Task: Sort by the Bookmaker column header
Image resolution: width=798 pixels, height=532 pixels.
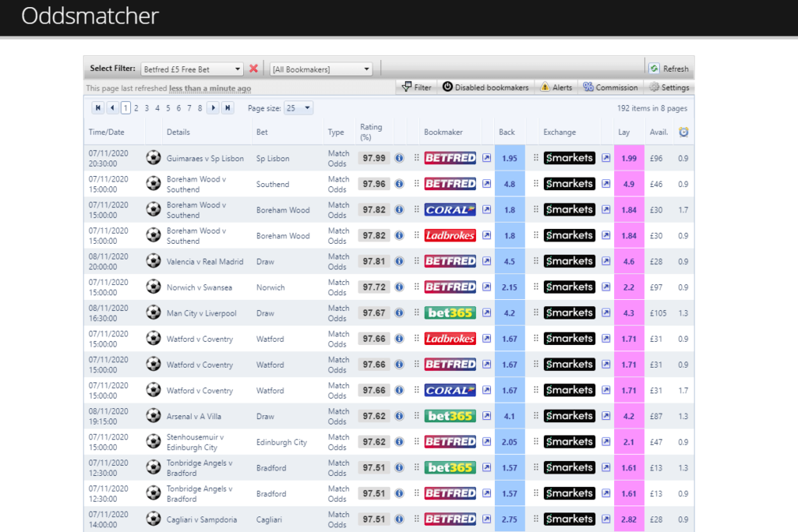Action: click(x=443, y=132)
